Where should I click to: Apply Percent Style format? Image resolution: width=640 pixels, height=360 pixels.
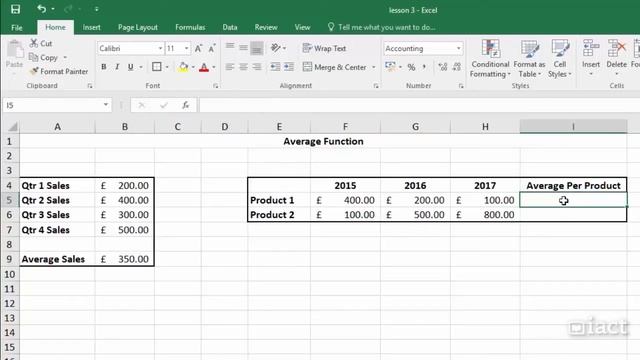[411, 67]
